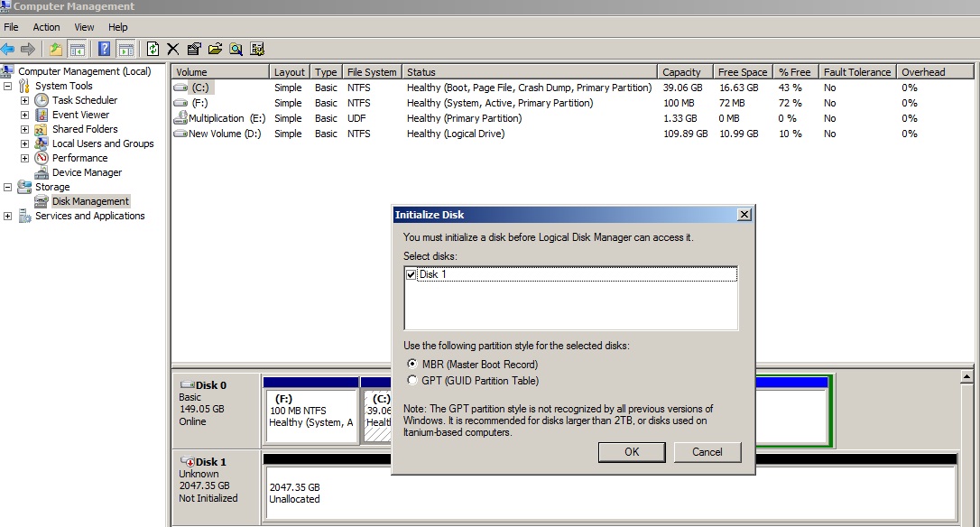
Task: Open the Help menu
Action: (x=117, y=27)
